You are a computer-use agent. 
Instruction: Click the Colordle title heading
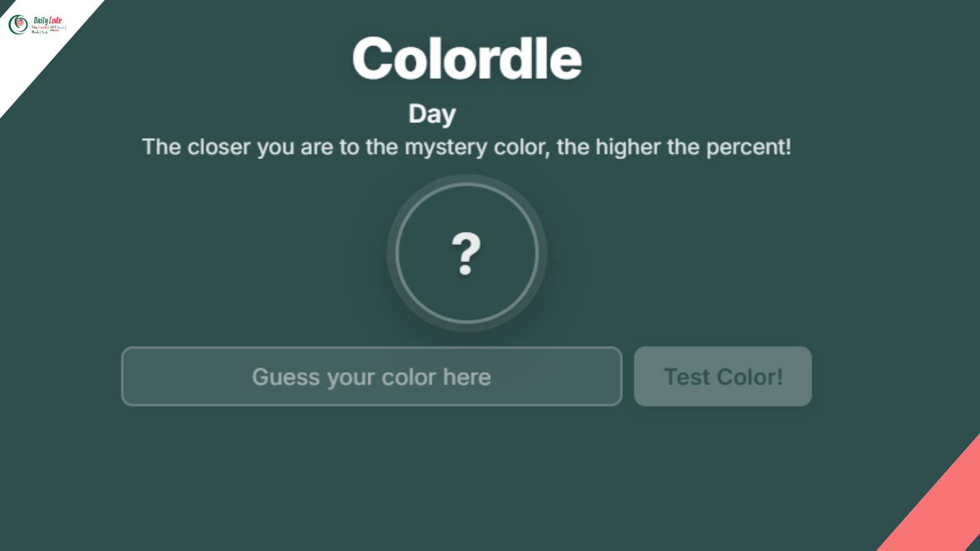467,57
